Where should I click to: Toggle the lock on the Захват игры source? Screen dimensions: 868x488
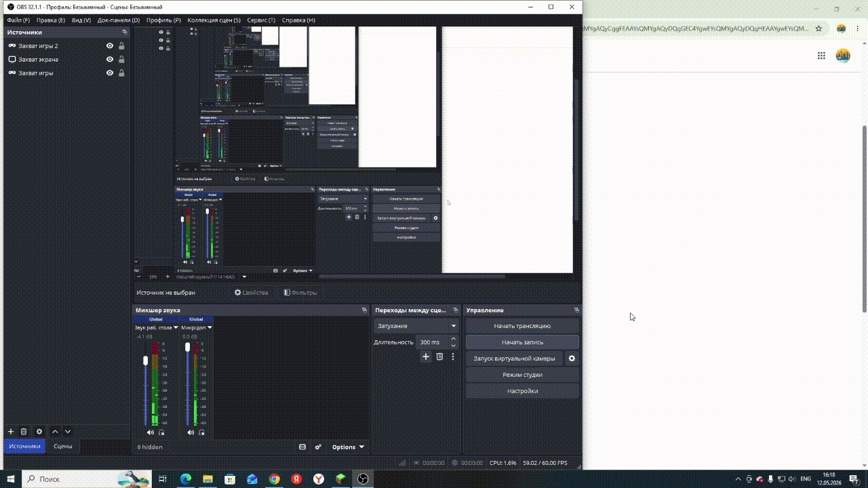pyautogui.click(x=121, y=73)
